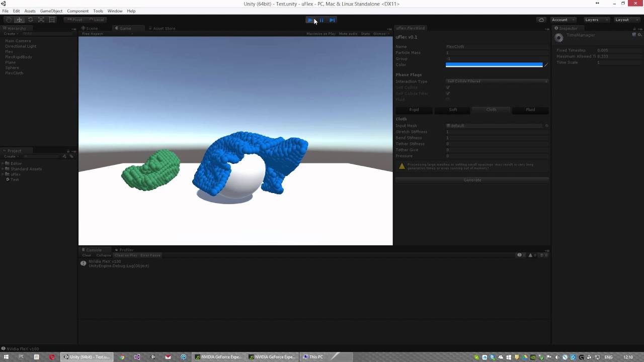
Task: Click the Console Clear button
Action: coord(87,255)
